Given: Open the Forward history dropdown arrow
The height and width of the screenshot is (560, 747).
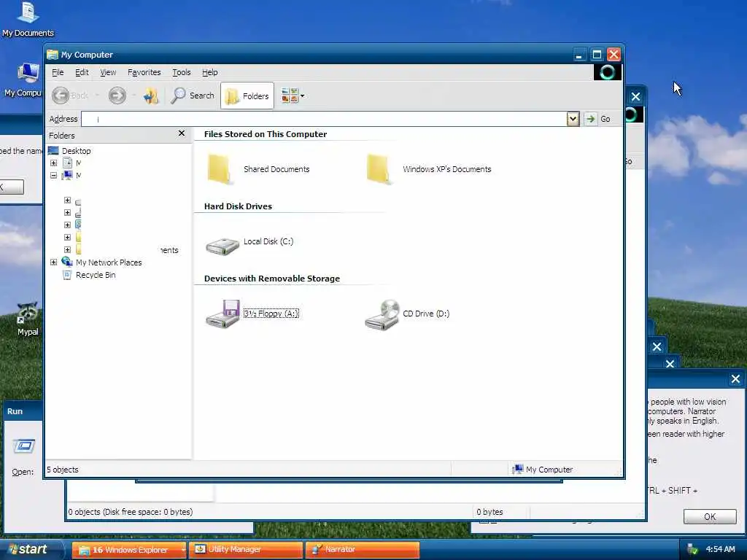Looking at the screenshot, I should [134, 96].
